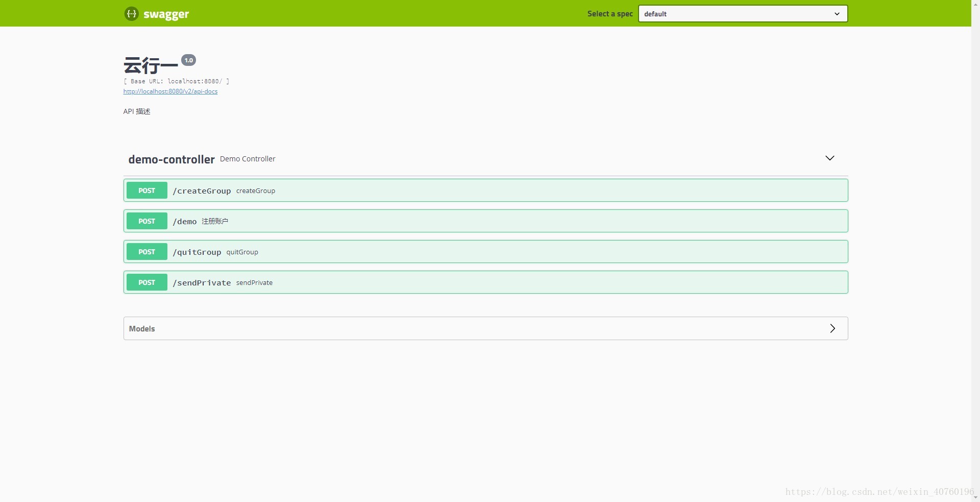980x502 pixels.
Task: Expand the Models section arrow
Action: click(832, 328)
